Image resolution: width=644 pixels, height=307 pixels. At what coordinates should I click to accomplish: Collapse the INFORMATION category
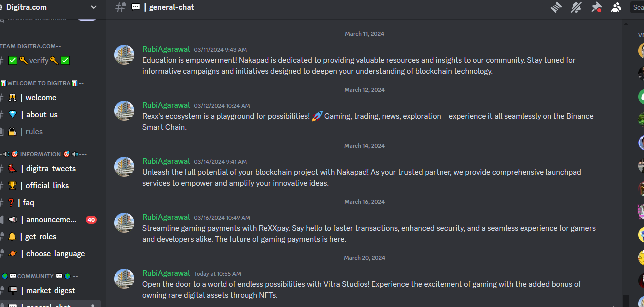(45, 154)
